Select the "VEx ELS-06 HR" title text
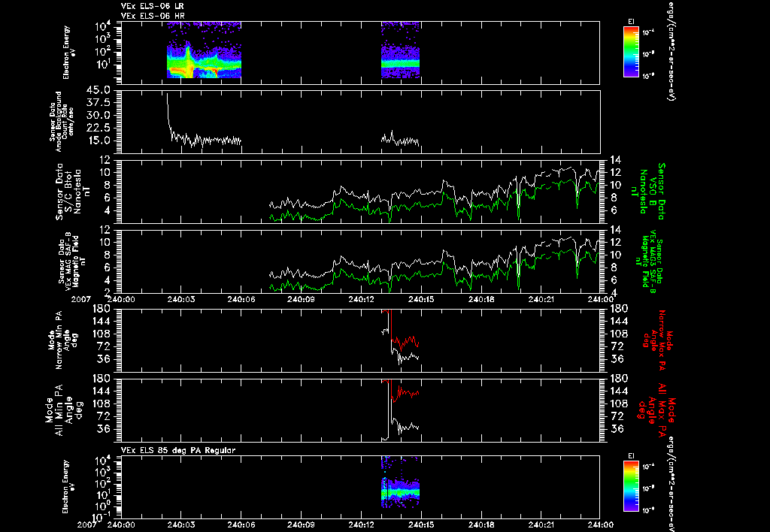 click(153, 17)
